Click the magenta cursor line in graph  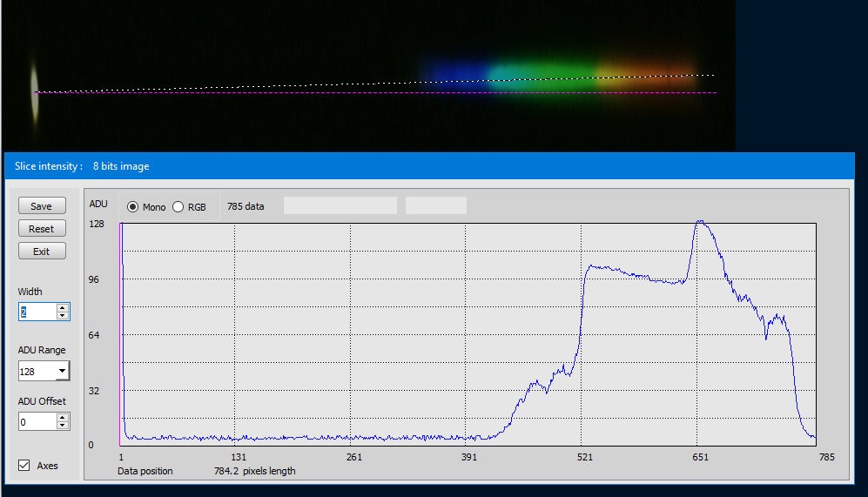[119, 334]
